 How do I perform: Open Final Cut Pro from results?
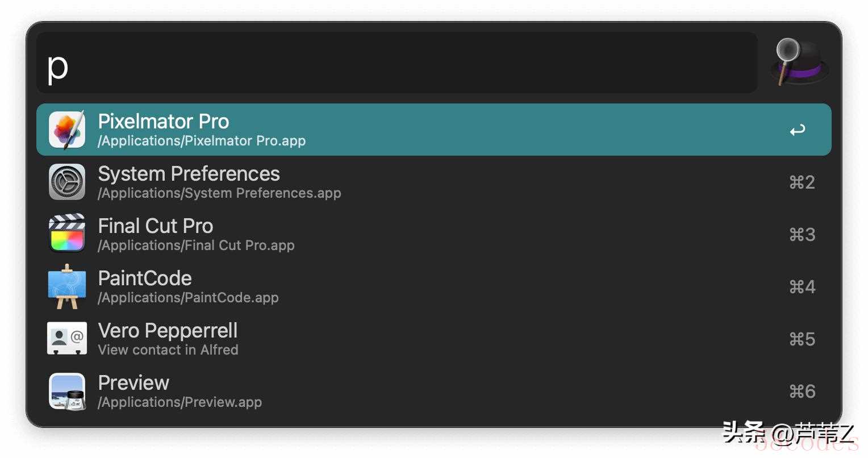[x=434, y=234]
